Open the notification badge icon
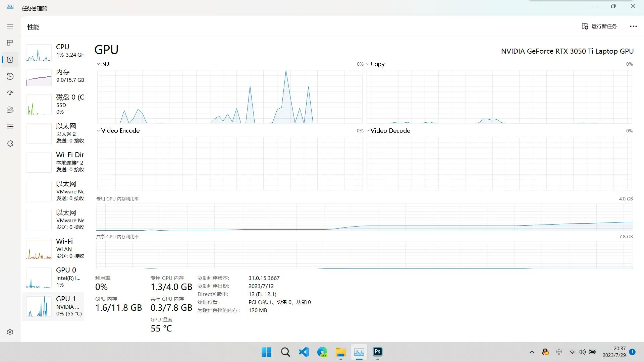The width and height of the screenshot is (644, 362). pyautogui.click(x=632, y=352)
